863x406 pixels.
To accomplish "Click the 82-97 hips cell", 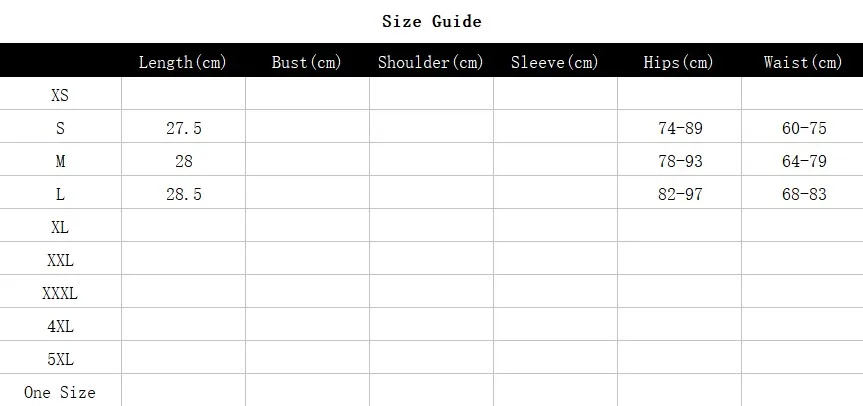I will click(x=680, y=194).
